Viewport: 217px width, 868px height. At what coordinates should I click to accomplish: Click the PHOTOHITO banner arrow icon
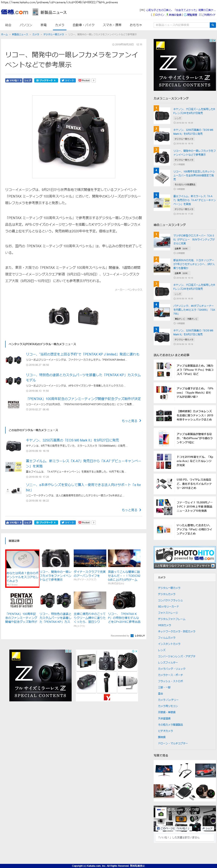[213, 566]
